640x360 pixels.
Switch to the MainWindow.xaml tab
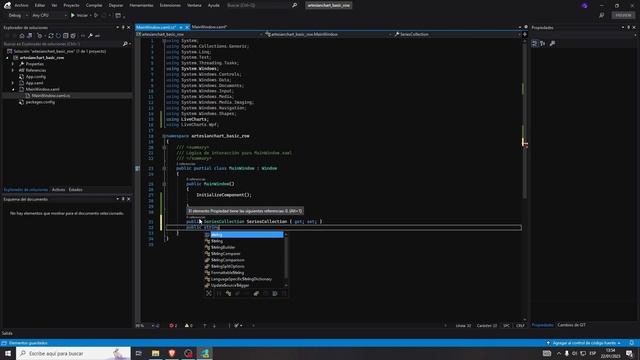pyautogui.click(x=209, y=27)
